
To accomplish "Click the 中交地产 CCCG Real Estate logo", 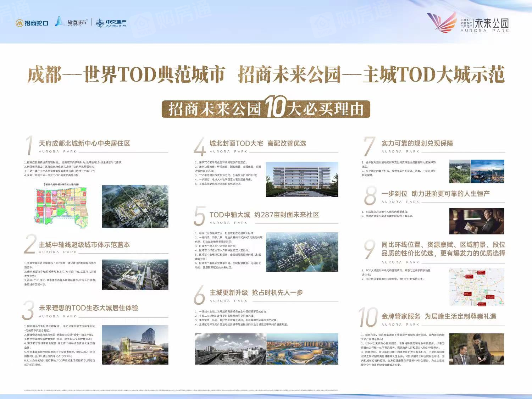I will pos(111,23).
